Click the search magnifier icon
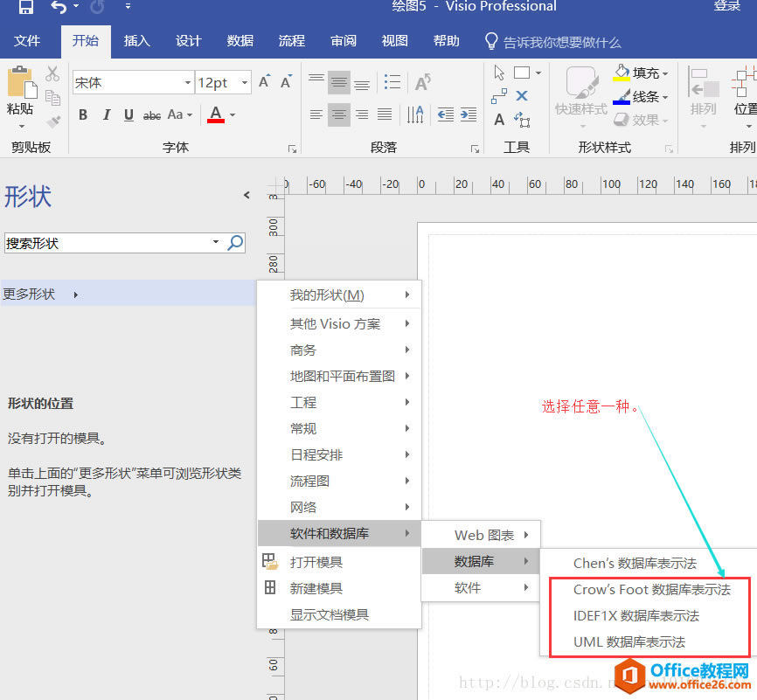This screenshot has height=700, width=757. 235,243
